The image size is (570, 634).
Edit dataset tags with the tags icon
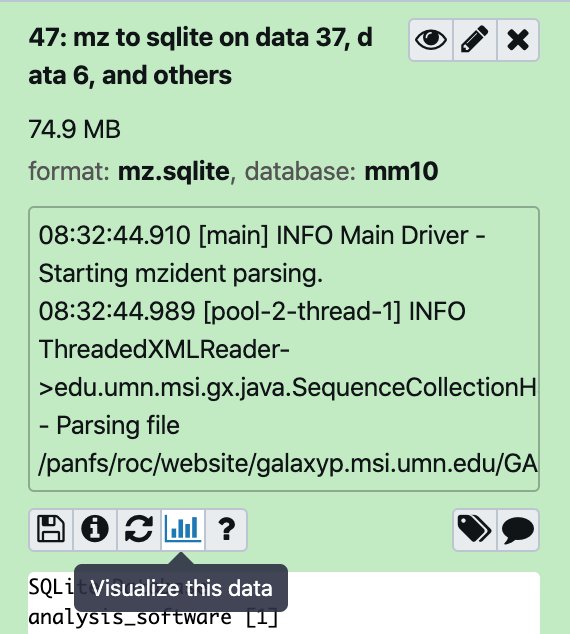475,529
